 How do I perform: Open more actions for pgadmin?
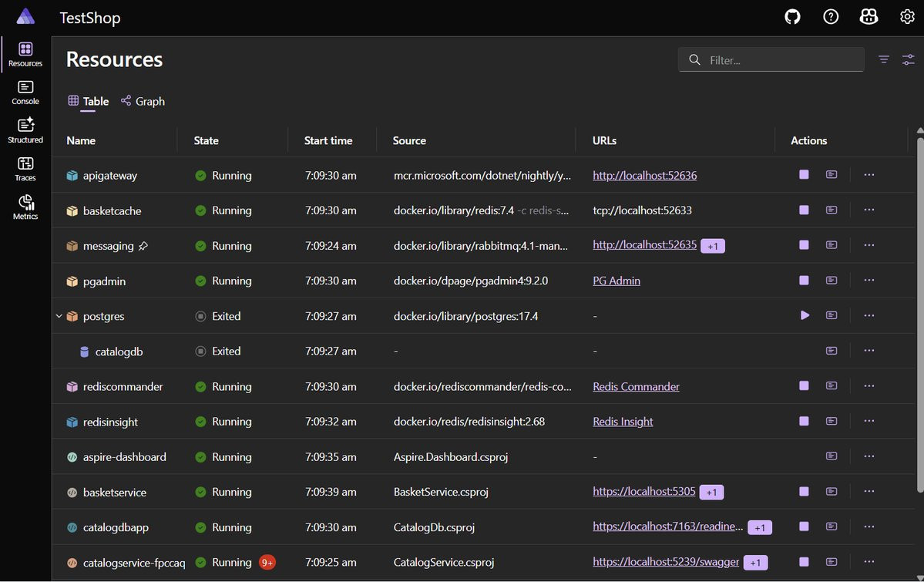[x=869, y=280]
